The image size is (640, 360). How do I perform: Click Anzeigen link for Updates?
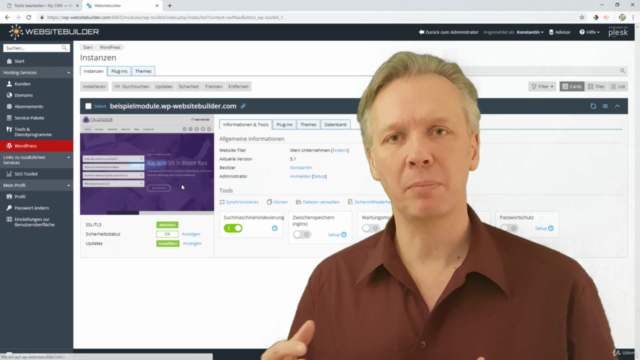pyautogui.click(x=192, y=244)
